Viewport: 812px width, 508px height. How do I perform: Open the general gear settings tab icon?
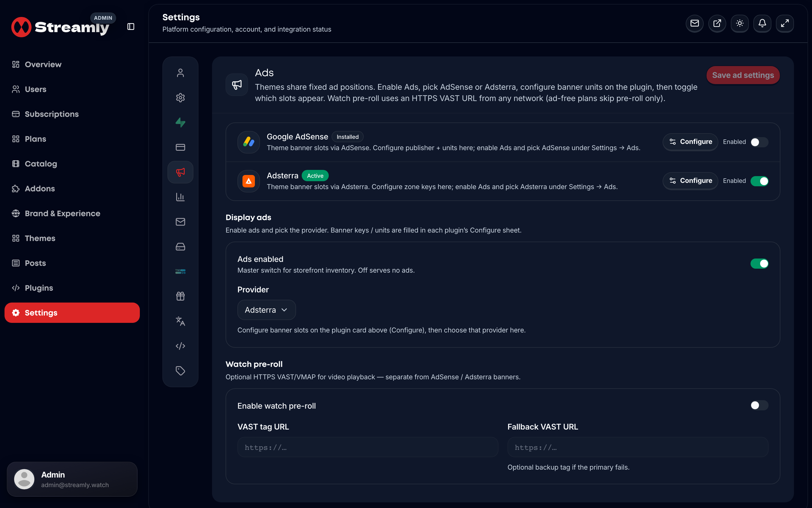(180, 98)
